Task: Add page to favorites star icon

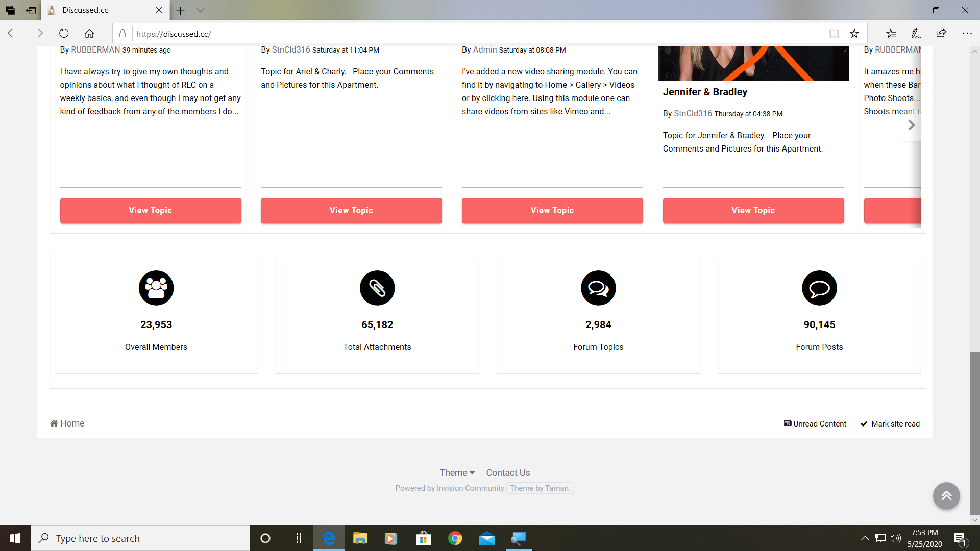Action: coord(854,34)
